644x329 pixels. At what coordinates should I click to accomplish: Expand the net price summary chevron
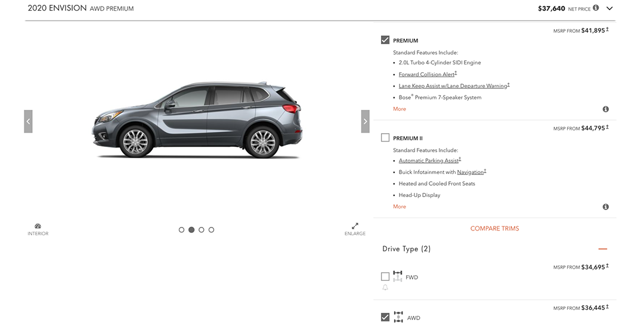[609, 8]
